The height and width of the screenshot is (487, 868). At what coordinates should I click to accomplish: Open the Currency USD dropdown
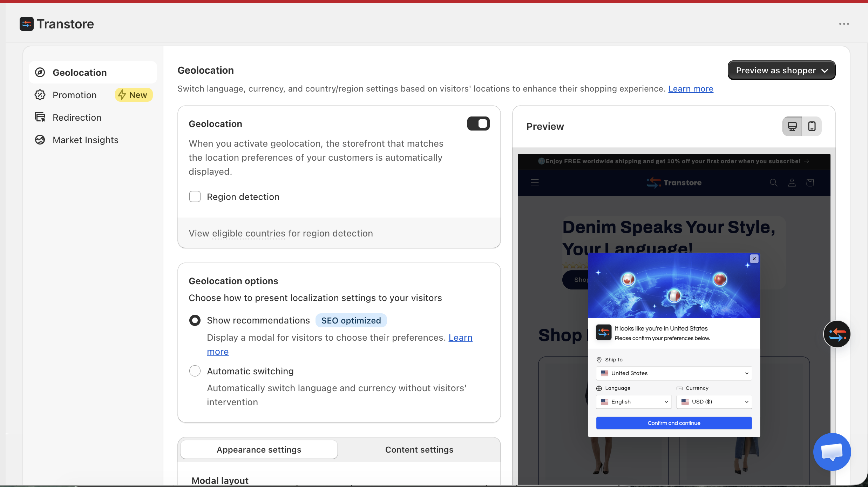click(714, 402)
